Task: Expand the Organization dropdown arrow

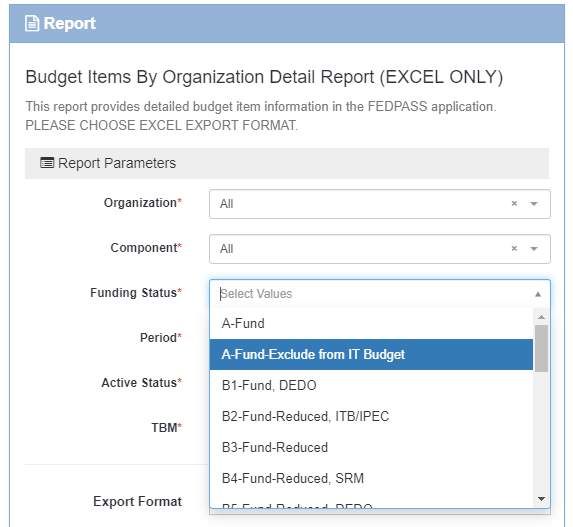Action: pyautogui.click(x=534, y=204)
